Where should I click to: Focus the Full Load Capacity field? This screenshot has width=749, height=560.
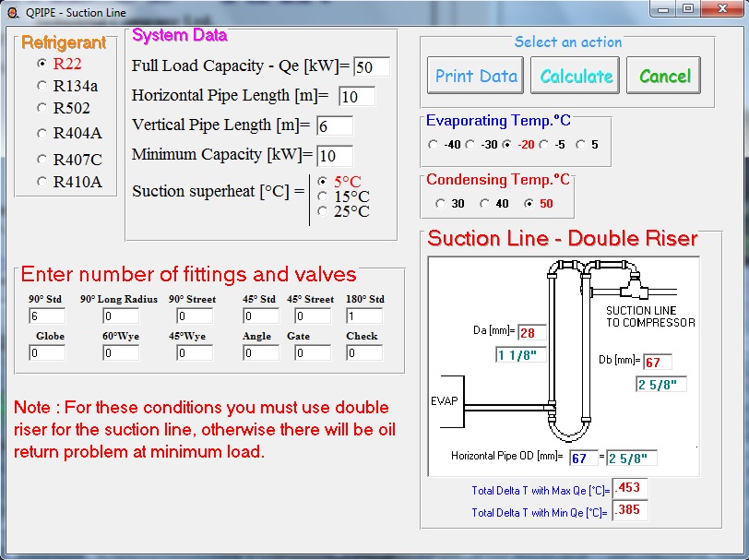(x=372, y=67)
